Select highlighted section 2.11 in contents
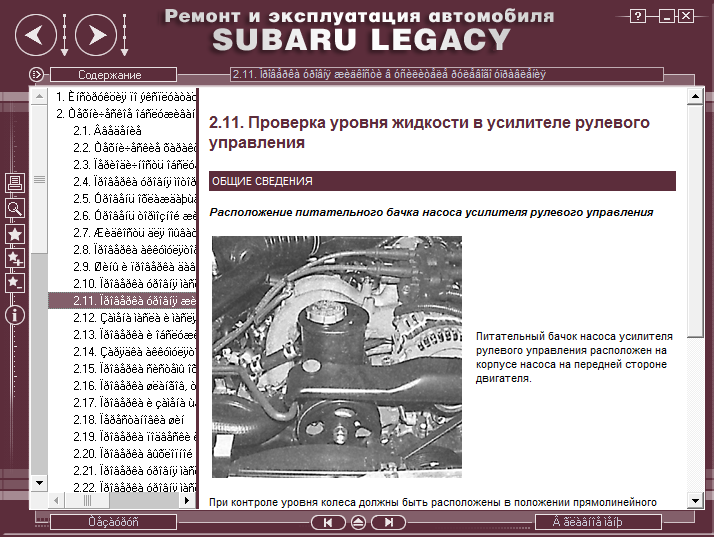714x537 pixels. [122, 301]
